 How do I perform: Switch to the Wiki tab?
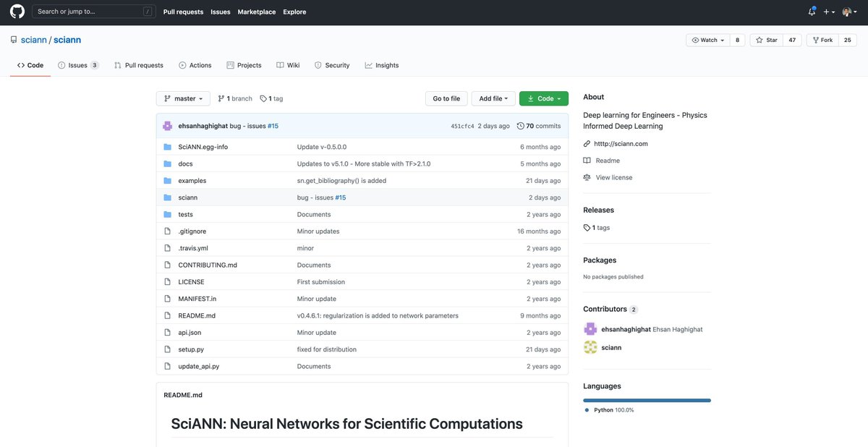coord(288,65)
